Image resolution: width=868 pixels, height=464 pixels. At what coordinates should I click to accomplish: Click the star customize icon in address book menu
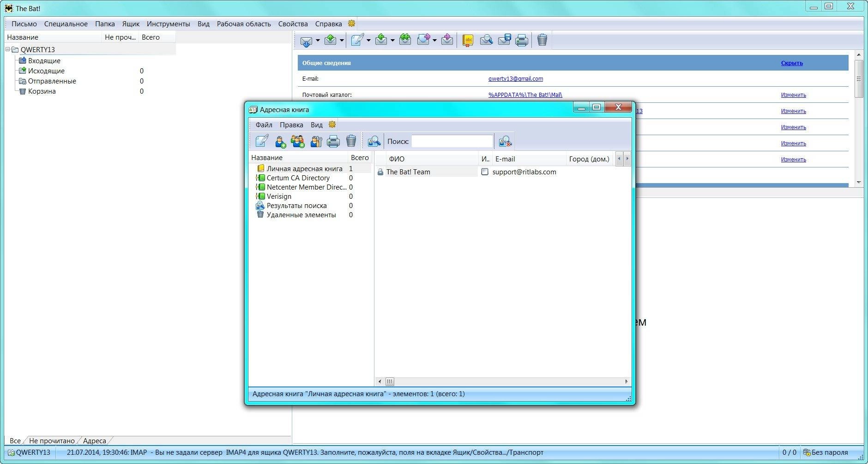332,125
